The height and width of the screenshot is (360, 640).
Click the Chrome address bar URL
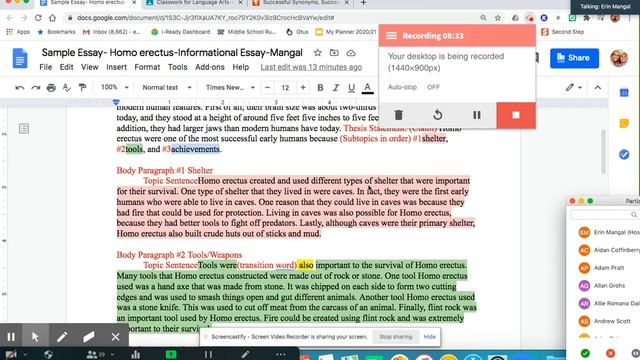(x=205, y=18)
